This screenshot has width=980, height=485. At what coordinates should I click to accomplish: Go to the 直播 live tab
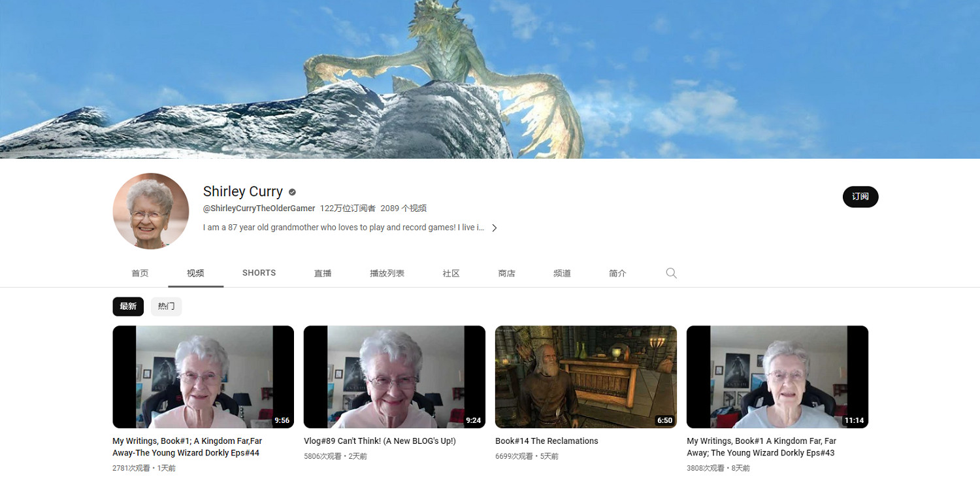pyautogui.click(x=323, y=273)
